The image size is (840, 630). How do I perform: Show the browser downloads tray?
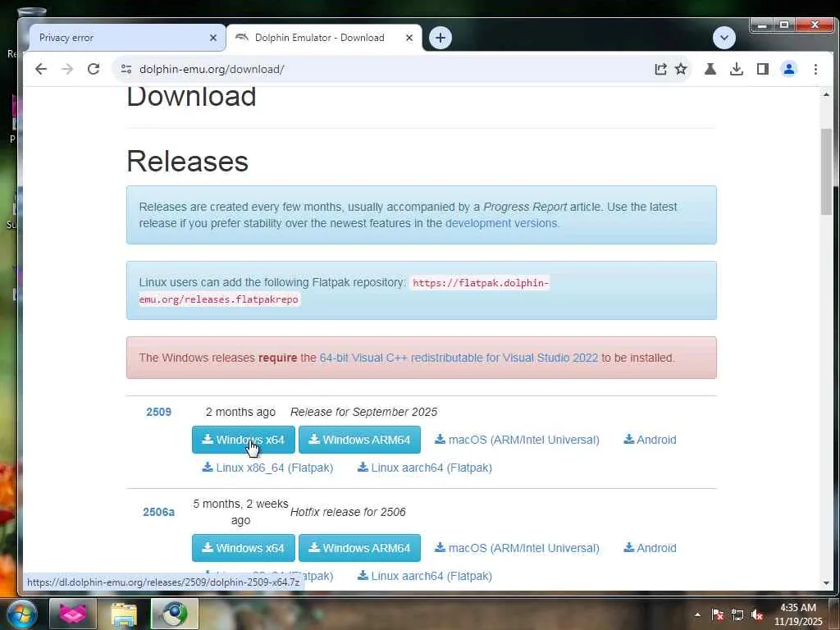point(737,69)
